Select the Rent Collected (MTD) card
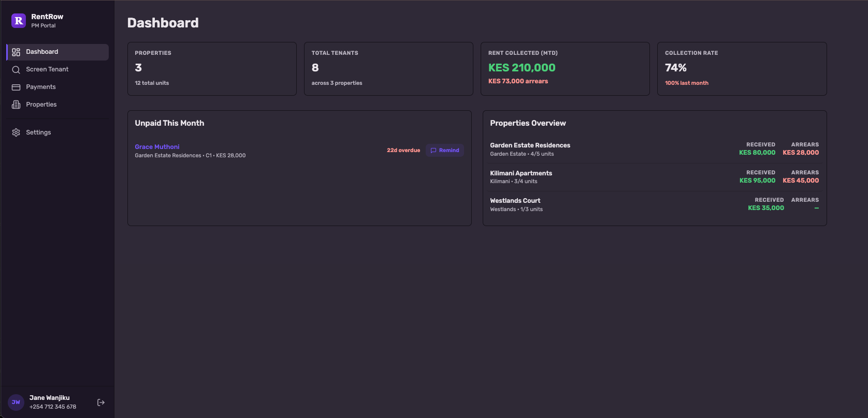868x418 pixels. coord(565,69)
